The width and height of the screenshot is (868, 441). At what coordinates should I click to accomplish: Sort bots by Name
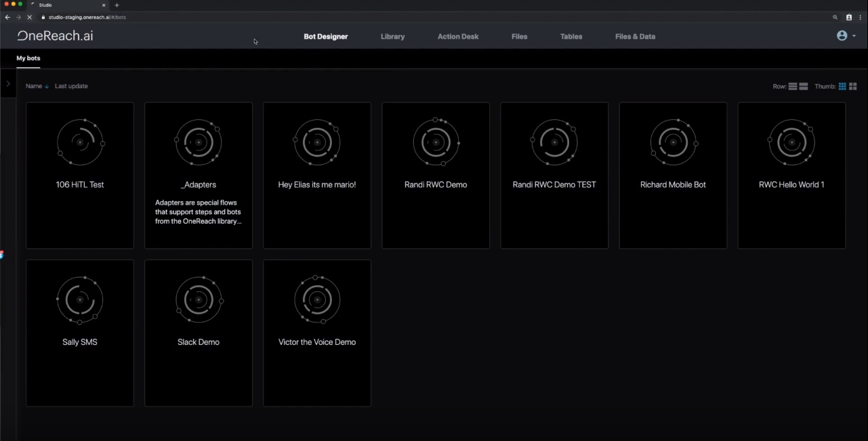point(34,87)
